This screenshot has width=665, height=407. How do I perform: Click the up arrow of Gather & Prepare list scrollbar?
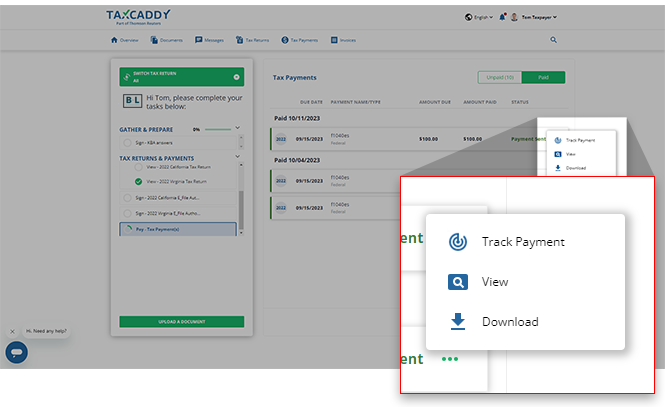pos(241,137)
